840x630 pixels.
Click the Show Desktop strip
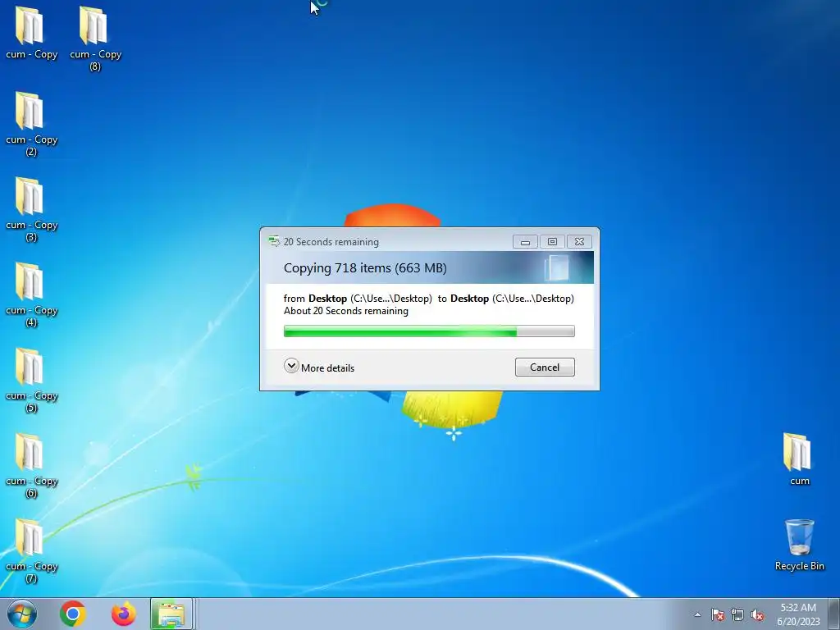click(834, 614)
